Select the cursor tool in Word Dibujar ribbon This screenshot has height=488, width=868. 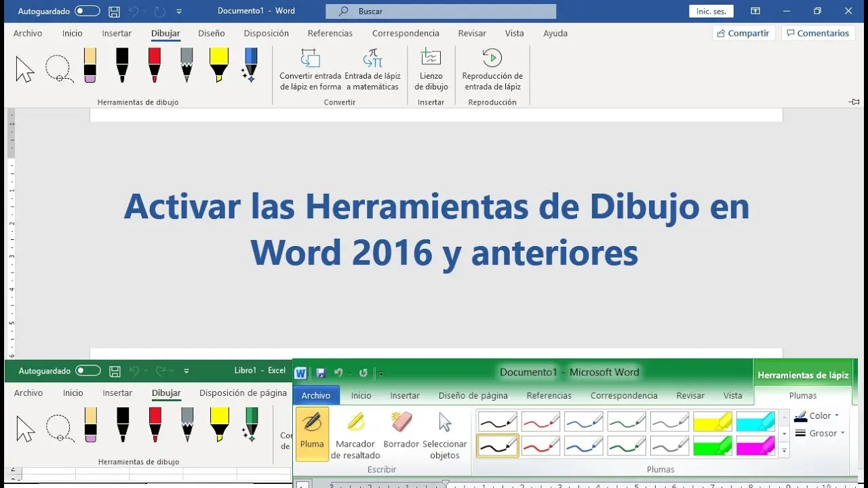pyautogui.click(x=25, y=69)
